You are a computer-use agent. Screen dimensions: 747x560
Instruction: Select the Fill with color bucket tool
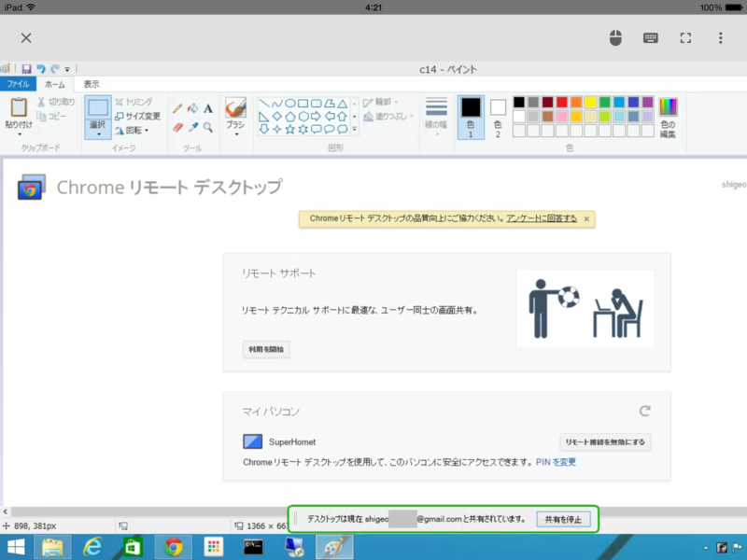tap(190, 109)
